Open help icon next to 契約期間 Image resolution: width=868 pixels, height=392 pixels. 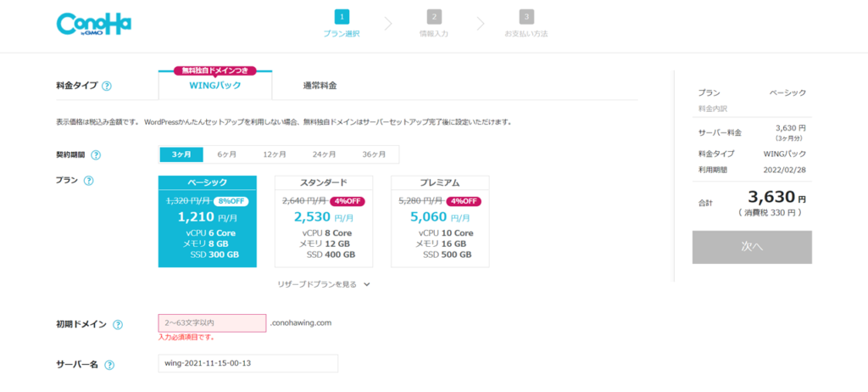coord(96,155)
